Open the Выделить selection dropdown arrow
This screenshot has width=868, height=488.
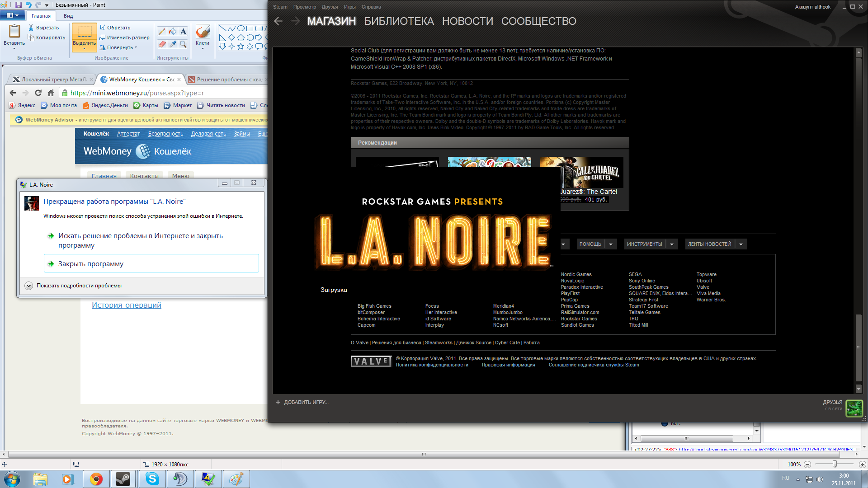click(84, 48)
